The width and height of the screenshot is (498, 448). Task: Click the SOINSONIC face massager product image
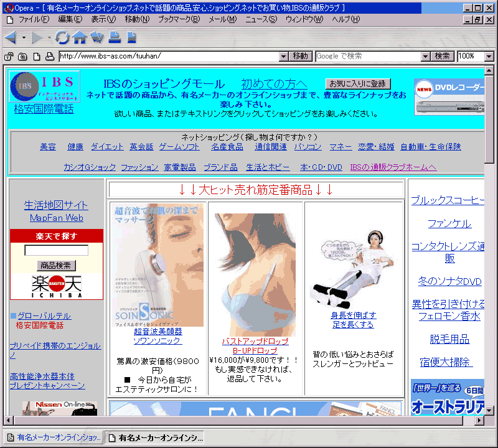(x=158, y=265)
